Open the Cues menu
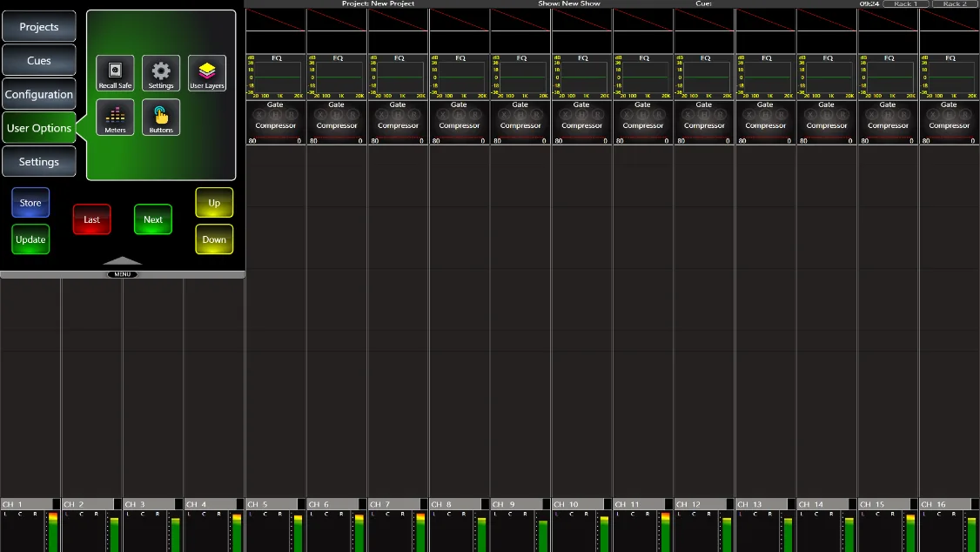Screen dimensions: 980x552 (x=39, y=61)
